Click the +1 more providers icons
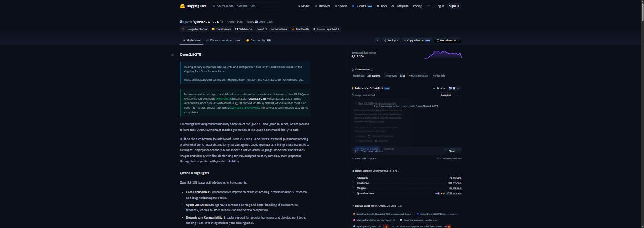The height and width of the screenshot is (228, 644). pyautogui.click(x=454, y=88)
